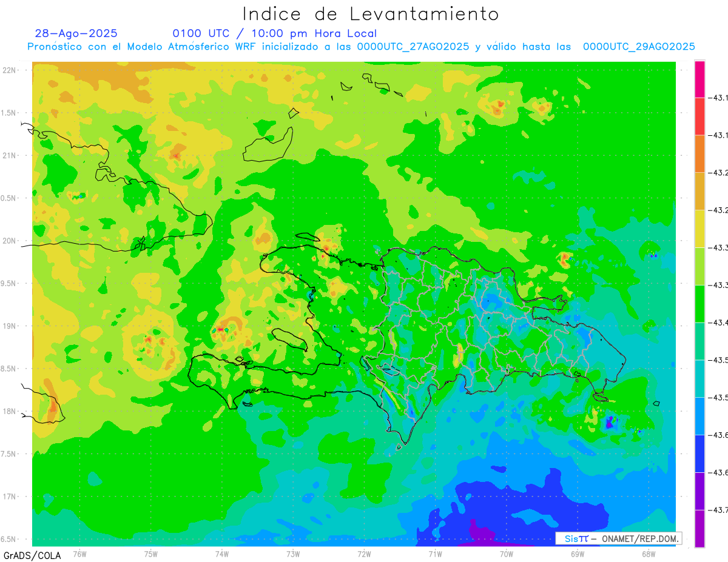Image resolution: width=728 pixels, height=562 pixels.
Task: Click the title 'Indice de Levantamiento'
Action: (371, 14)
